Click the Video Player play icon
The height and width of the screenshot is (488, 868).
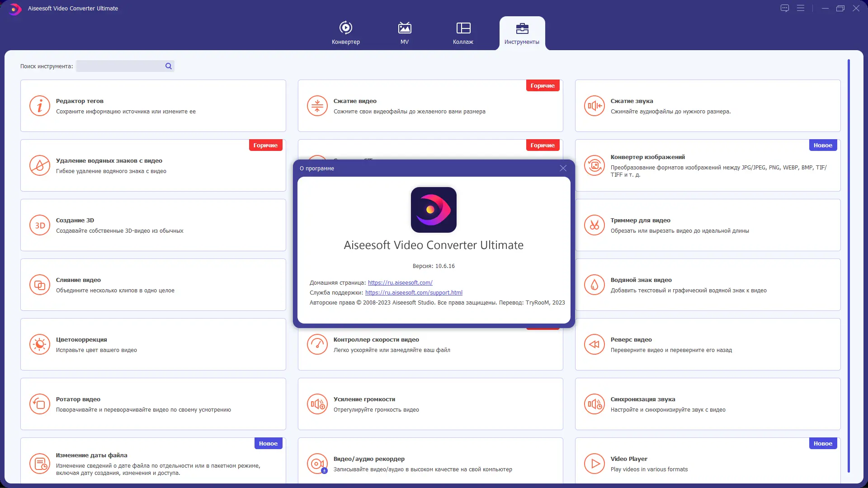[x=594, y=464]
